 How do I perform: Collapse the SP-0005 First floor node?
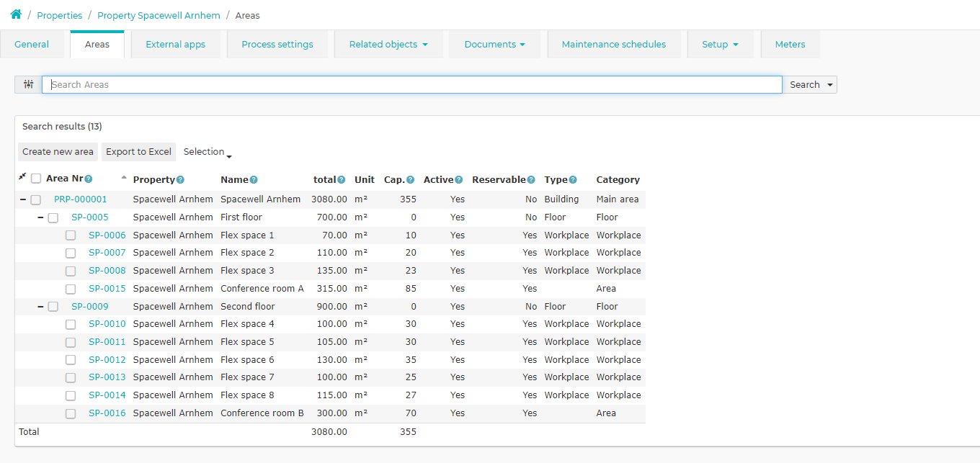[40, 217]
